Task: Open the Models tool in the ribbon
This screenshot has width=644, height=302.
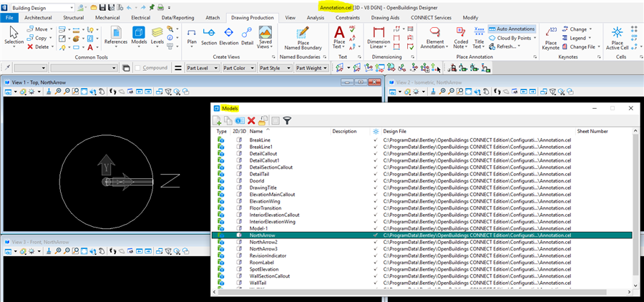Action: coord(139,36)
